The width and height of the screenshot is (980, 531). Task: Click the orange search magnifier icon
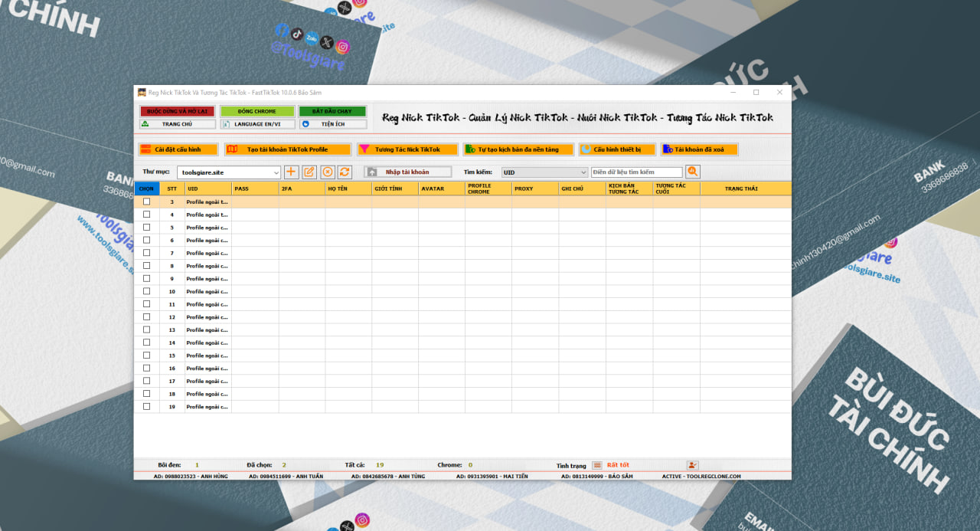pyautogui.click(x=693, y=172)
